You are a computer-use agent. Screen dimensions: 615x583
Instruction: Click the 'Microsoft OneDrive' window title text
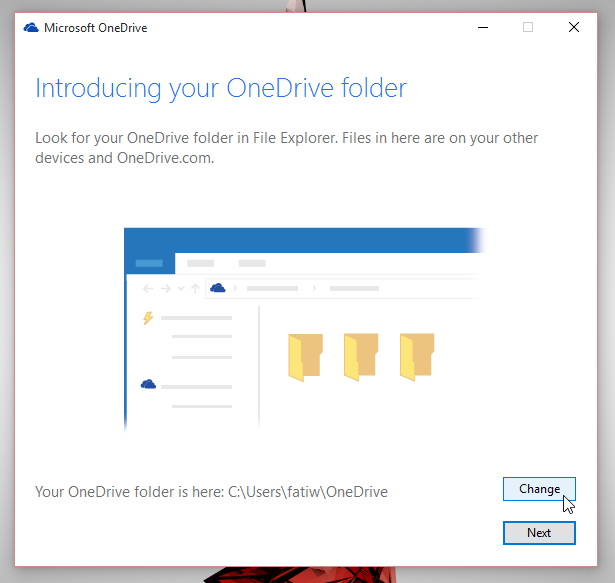96,28
